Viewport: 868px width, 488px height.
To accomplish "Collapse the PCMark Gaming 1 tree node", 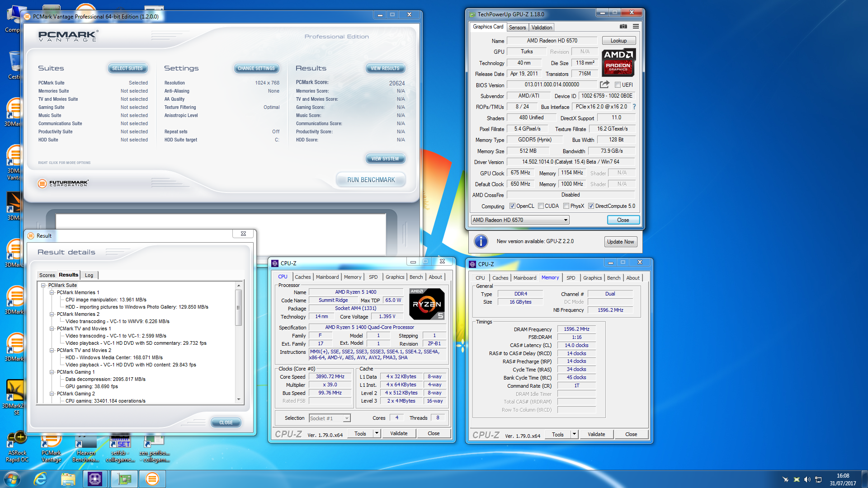I will pos(52,372).
